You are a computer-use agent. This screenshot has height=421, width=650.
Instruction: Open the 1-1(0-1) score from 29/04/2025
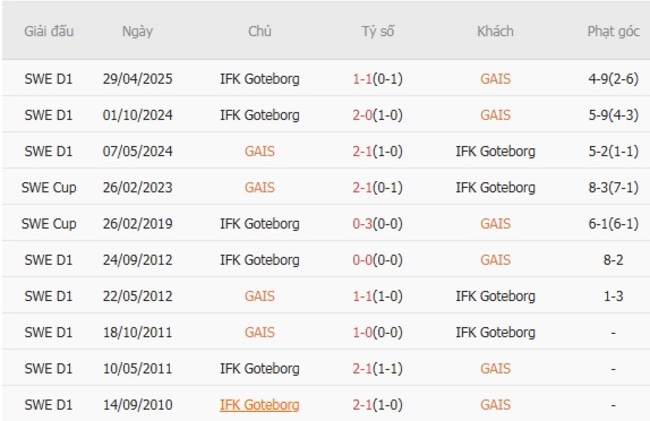pos(378,78)
